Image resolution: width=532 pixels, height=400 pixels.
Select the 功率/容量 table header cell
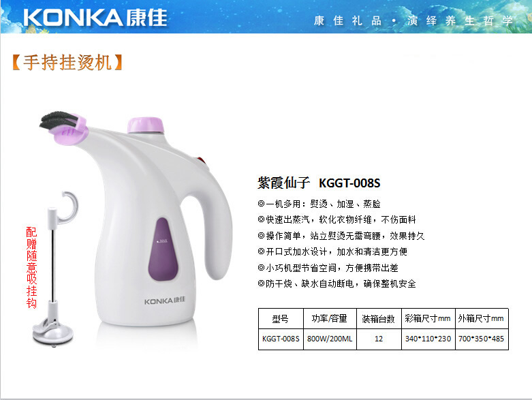[x=330, y=319]
